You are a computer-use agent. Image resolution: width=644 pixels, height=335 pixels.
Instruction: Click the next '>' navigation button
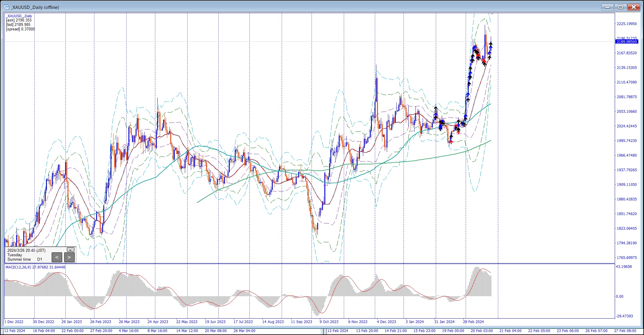(69, 257)
